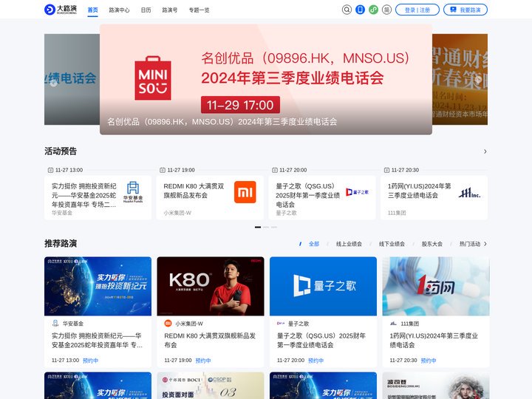Click the calendar icon beside 11-27 20:00
532x399 pixels.
coord(274,170)
